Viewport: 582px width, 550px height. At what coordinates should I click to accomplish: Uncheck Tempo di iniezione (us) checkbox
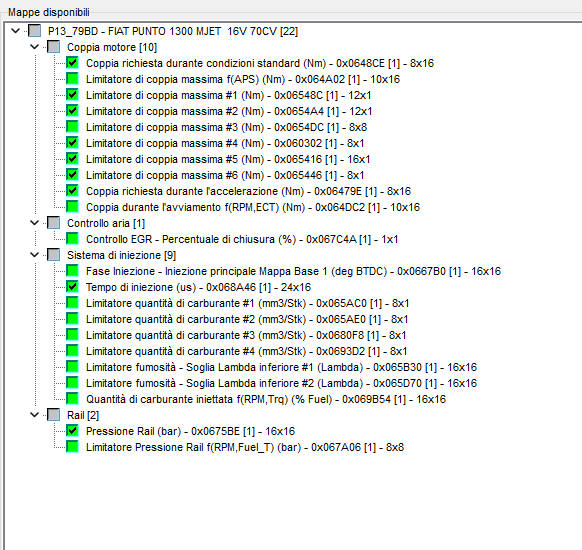72,287
